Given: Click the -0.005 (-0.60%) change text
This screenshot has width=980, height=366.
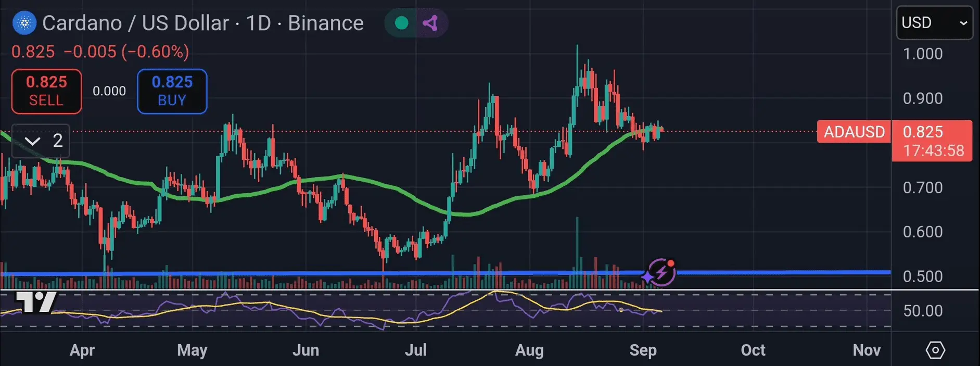Looking at the screenshot, I should click(x=126, y=52).
